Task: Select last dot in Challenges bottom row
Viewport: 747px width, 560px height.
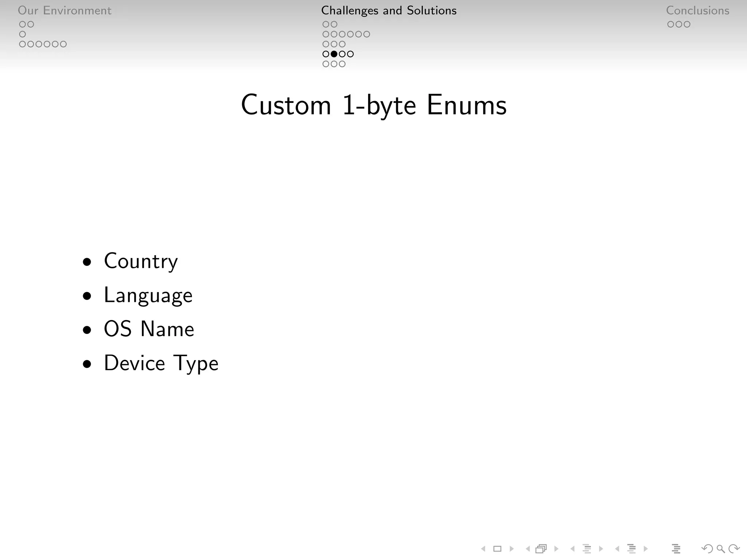Action: tap(342, 64)
